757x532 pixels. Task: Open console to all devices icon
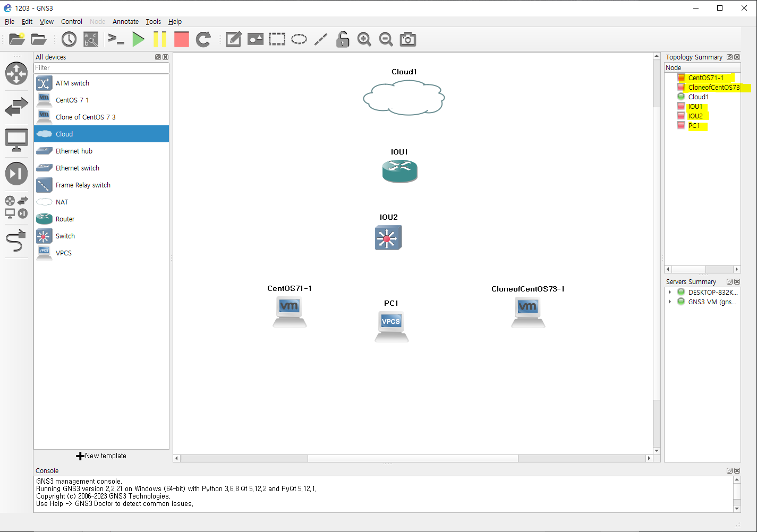coord(116,39)
